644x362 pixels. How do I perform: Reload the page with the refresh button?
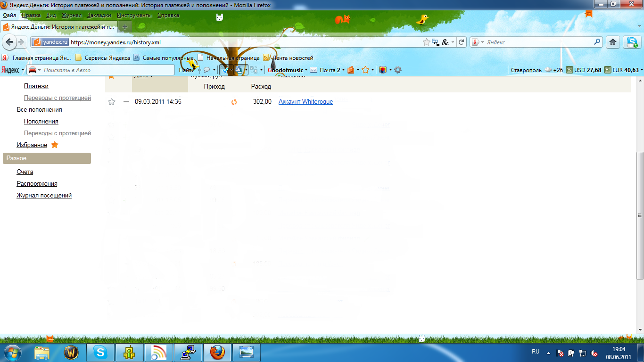click(x=462, y=42)
